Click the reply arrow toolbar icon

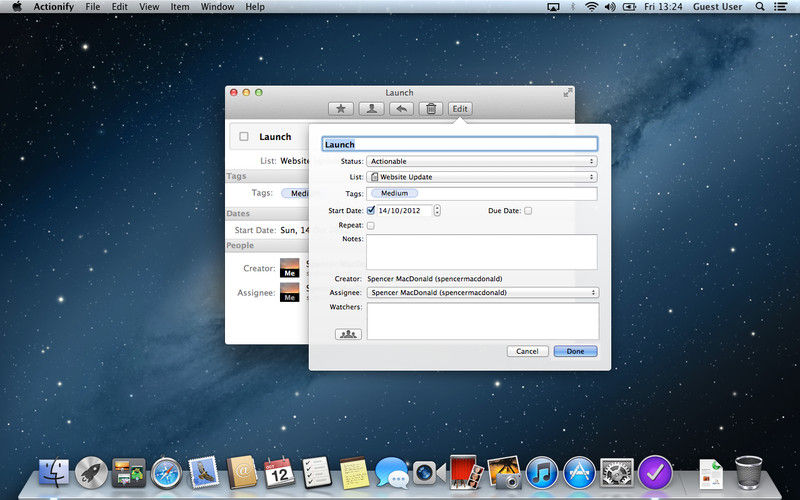coord(401,109)
